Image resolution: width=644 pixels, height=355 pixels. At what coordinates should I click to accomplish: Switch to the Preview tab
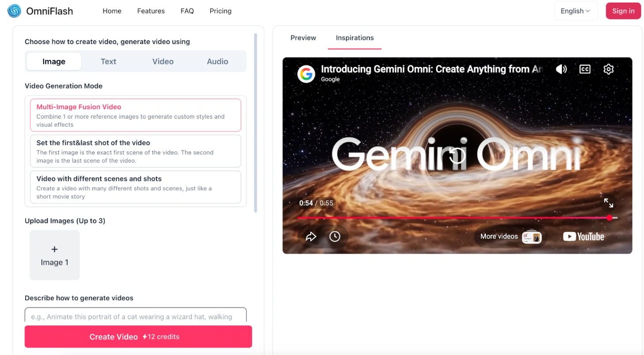tap(303, 38)
